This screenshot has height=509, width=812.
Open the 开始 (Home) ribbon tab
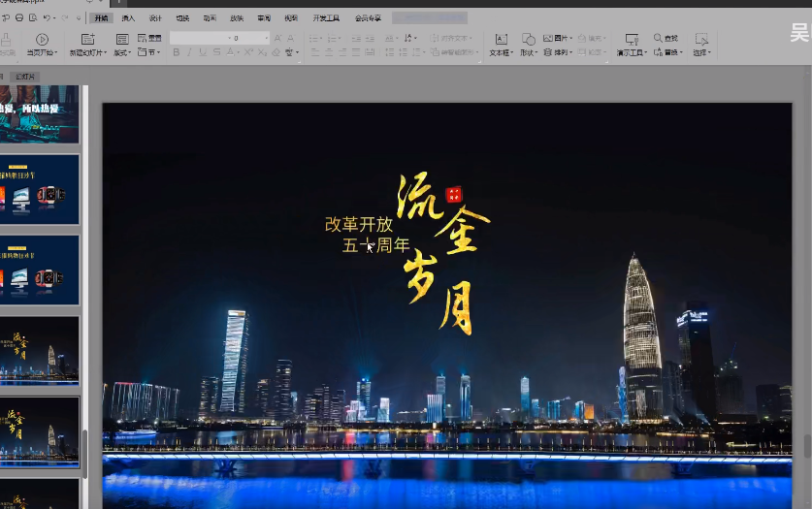coord(102,18)
